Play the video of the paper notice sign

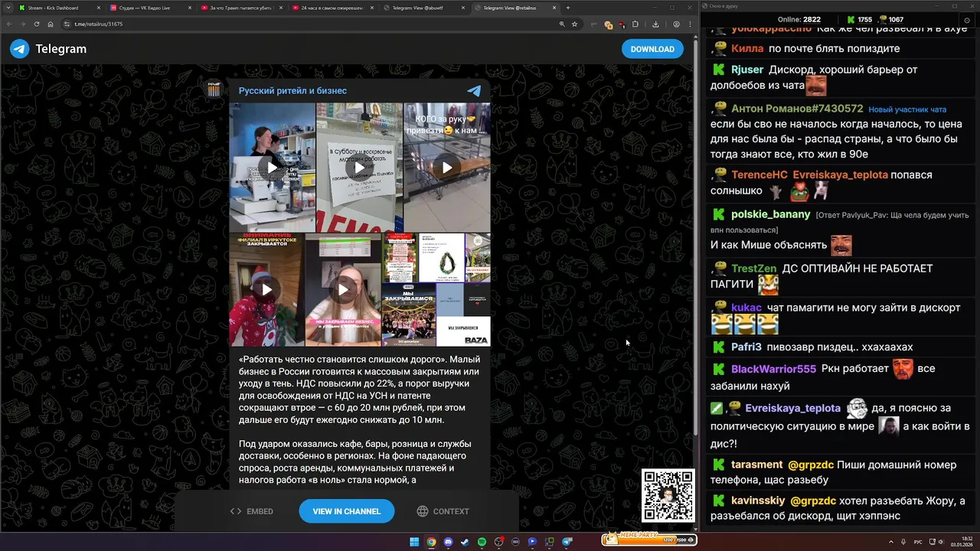[x=360, y=168]
